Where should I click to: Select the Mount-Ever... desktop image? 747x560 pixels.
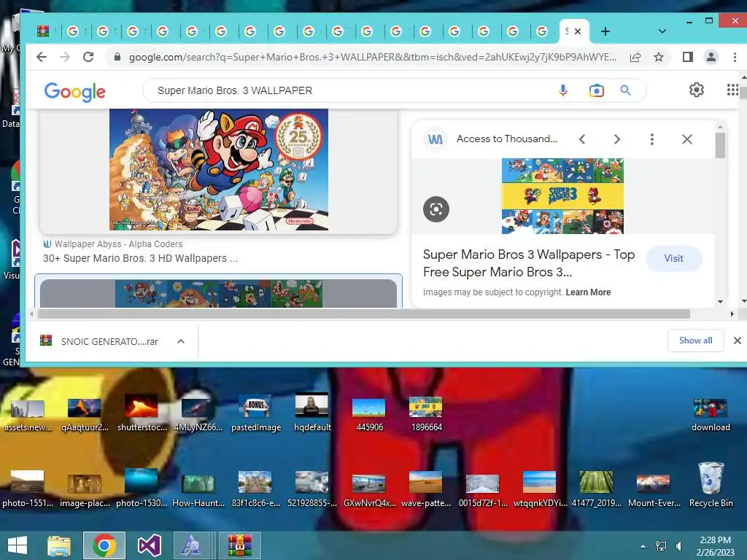(x=654, y=491)
